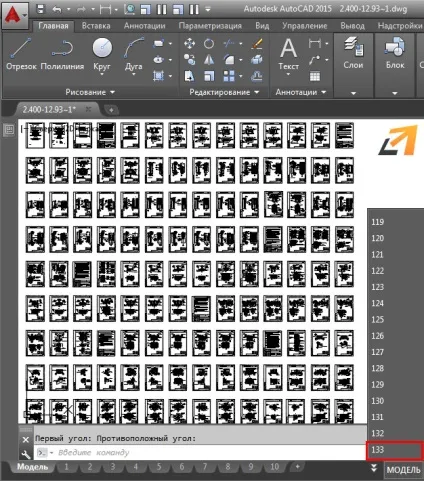Open the Параметризация ribbon tab
Viewport: 424px width, 481px height.
click(210, 26)
